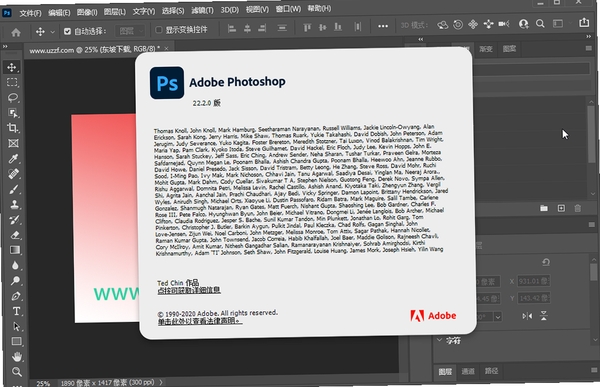Select the Horizontal Type tool

click(x=16, y=311)
